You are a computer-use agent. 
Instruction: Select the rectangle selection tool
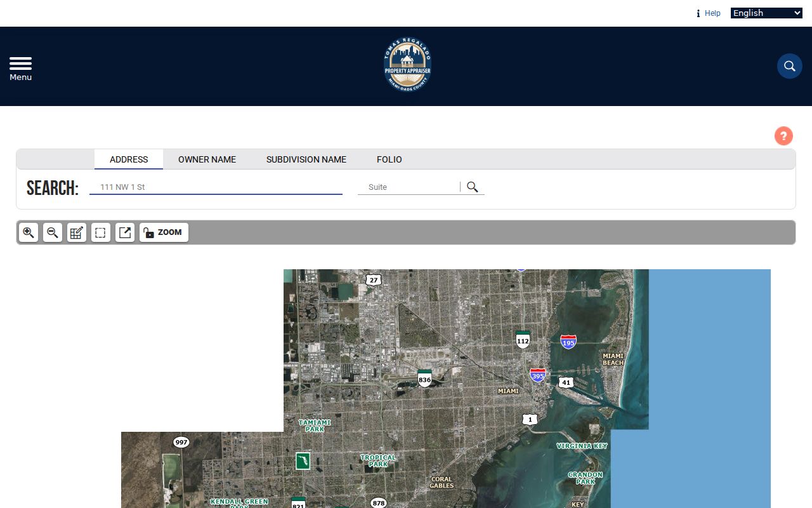(100, 232)
